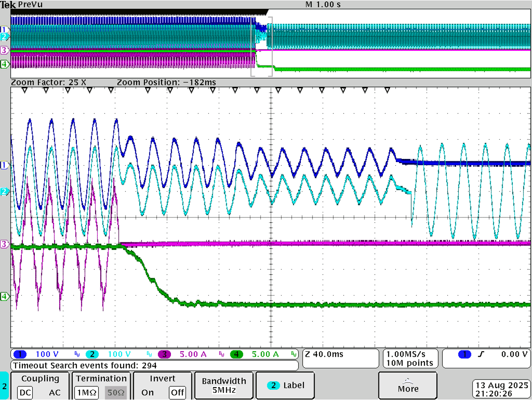This screenshot has height=400, width=532.
Task: Click the rising edge trigger slope icon
Action: [x=481, y=354]
